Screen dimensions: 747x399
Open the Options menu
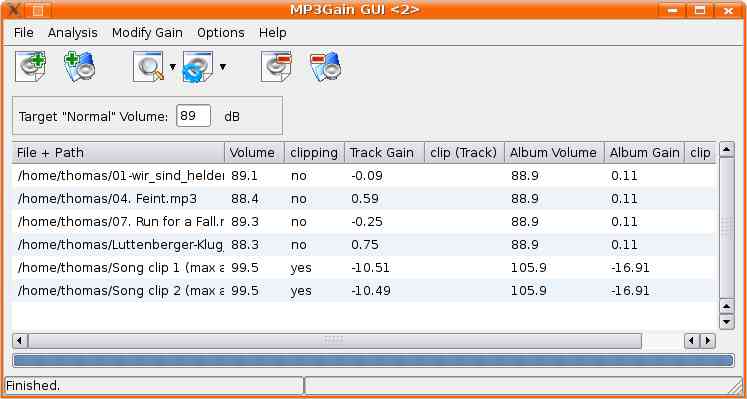pyautogui.click(x=221, y=33)
